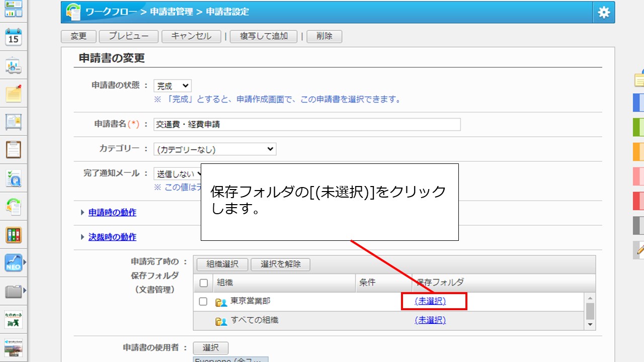Open the sticky note memo icon

click(14, 93)
